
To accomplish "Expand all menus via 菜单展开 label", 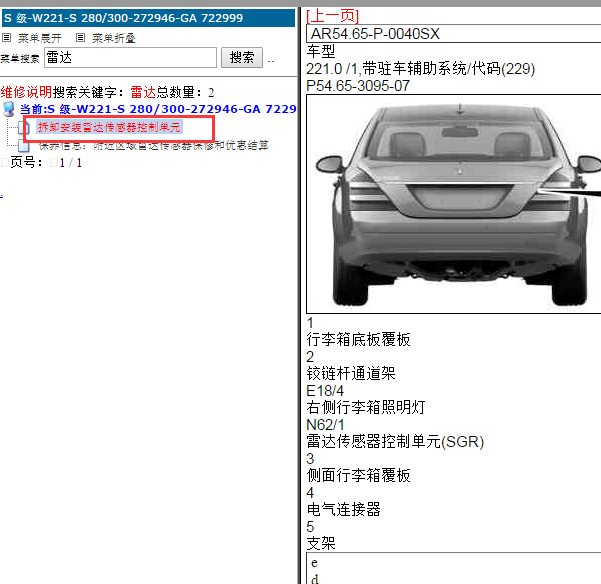I will click(40, 38).
